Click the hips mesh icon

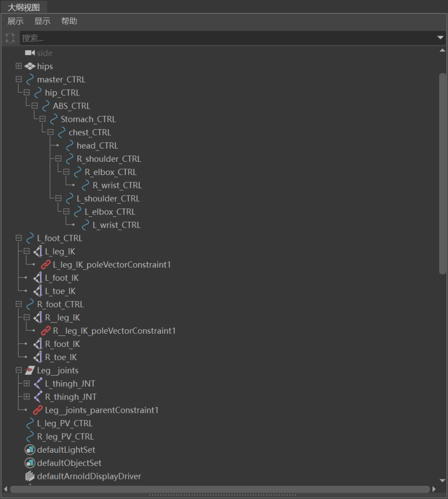coord(30,66)
